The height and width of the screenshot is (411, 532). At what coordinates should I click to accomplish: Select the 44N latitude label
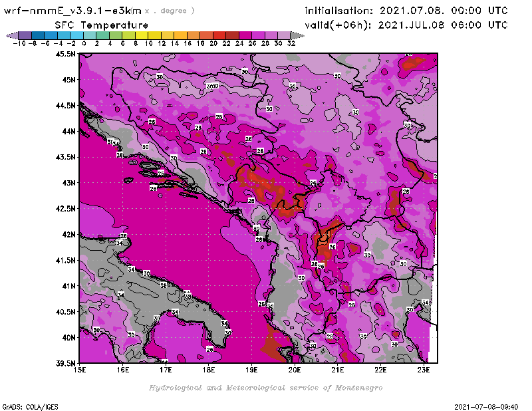[x=68, y=131]
